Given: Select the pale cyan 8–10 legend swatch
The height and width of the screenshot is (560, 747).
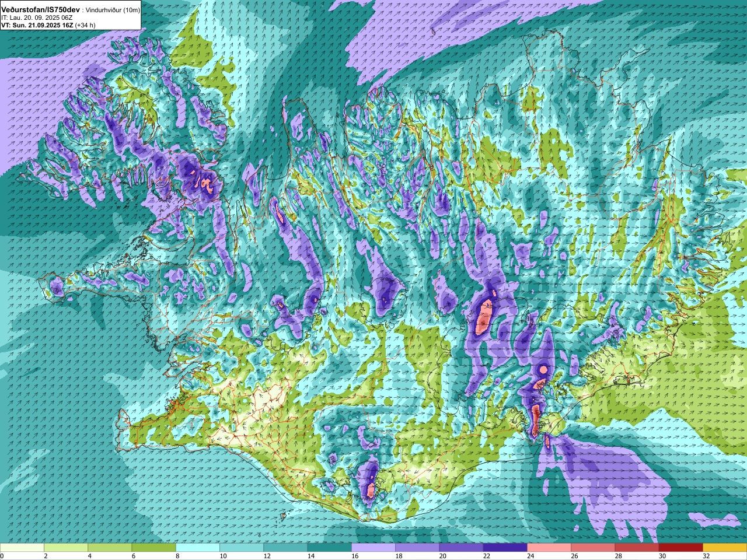Looking at the screenshot, I should [x=198, y=548].
